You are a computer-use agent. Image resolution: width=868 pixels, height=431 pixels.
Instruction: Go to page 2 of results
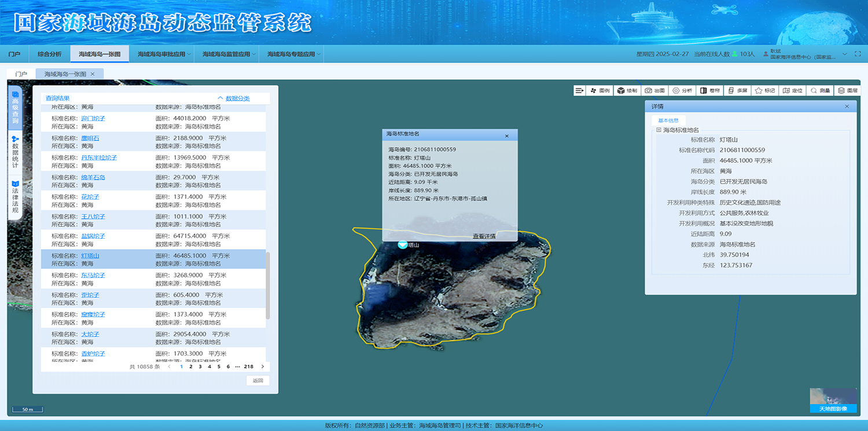[x=190, y=367]
